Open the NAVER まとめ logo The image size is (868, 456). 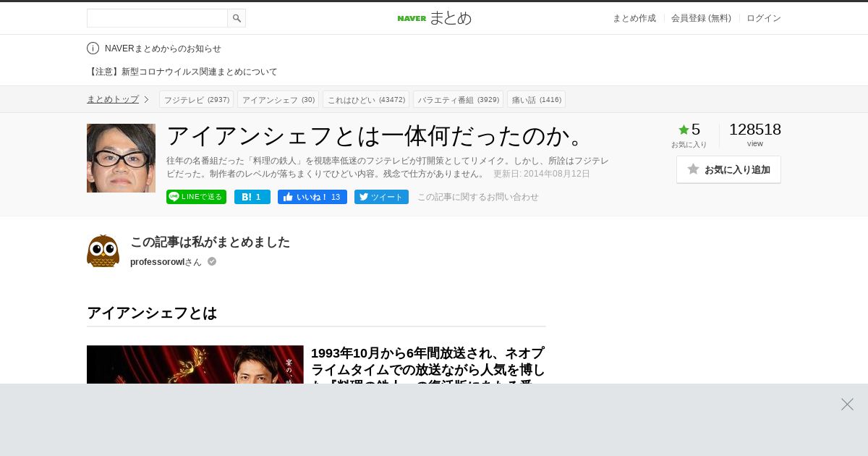coord(434,18)
